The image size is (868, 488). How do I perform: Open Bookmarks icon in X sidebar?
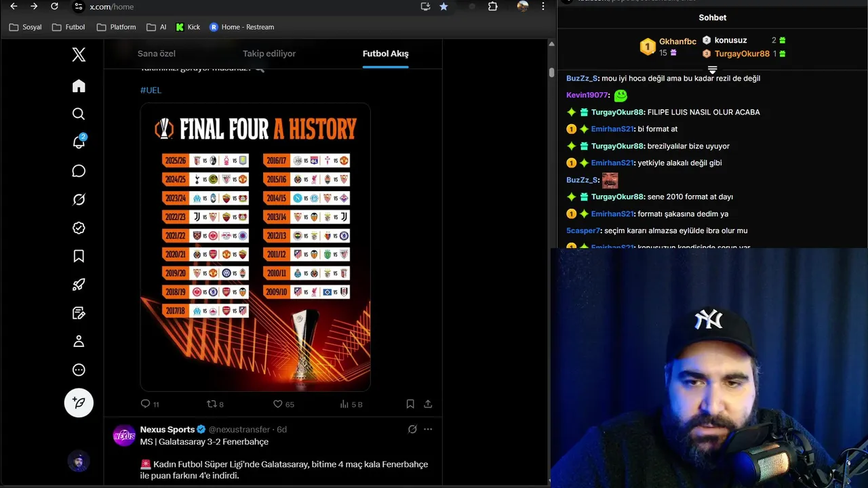[79, 256]
